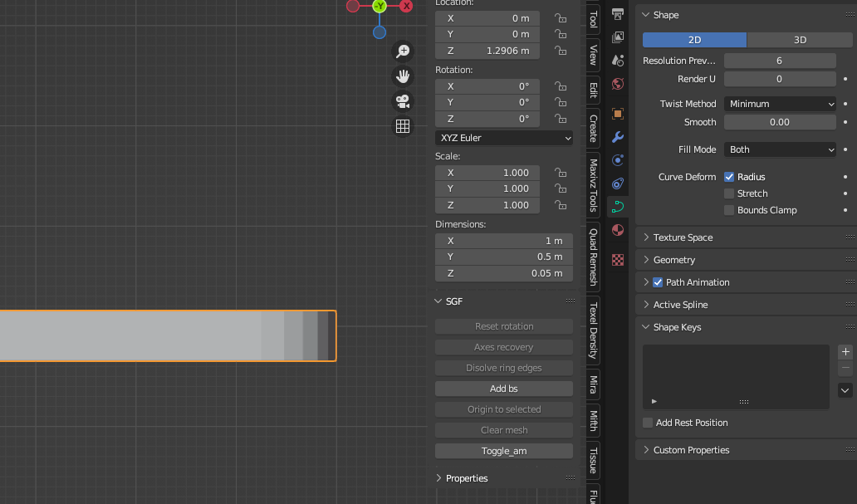Screen dimensions: 857x504
Task: Click the Toggle_am button
Action: 504,451
